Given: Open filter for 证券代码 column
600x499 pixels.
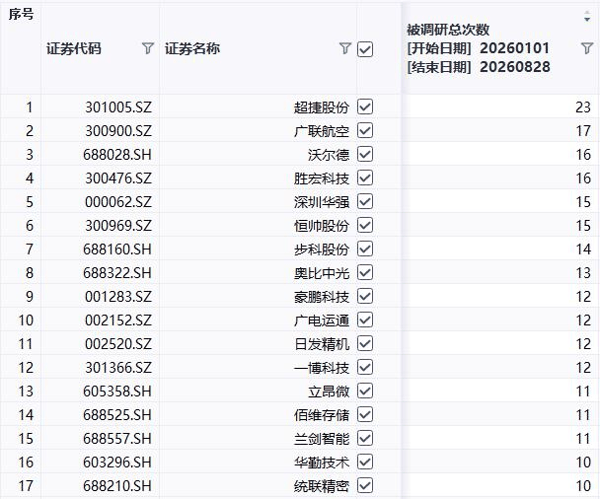Looking at the screenshot, I should click(148, 48).
